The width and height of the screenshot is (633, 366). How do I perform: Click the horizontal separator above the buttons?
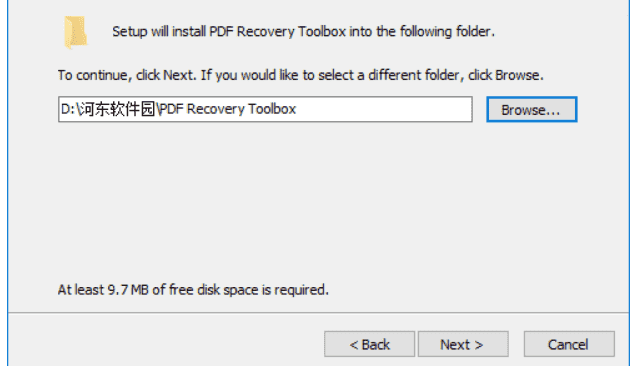[x=318, y=312]
